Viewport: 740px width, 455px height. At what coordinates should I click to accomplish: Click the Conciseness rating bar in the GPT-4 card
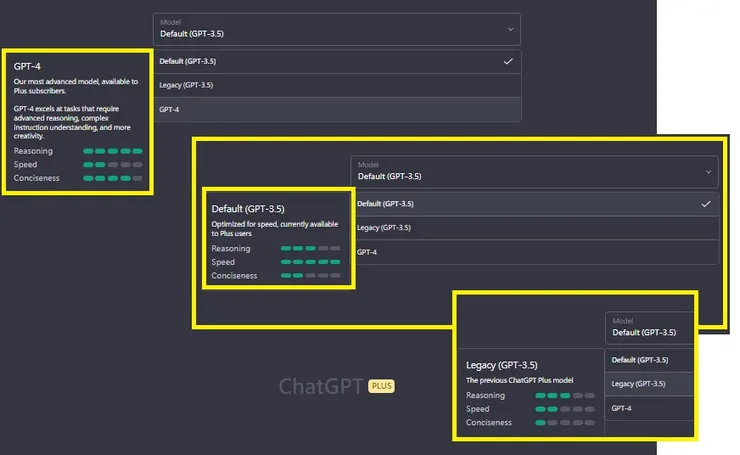[113, 178]
